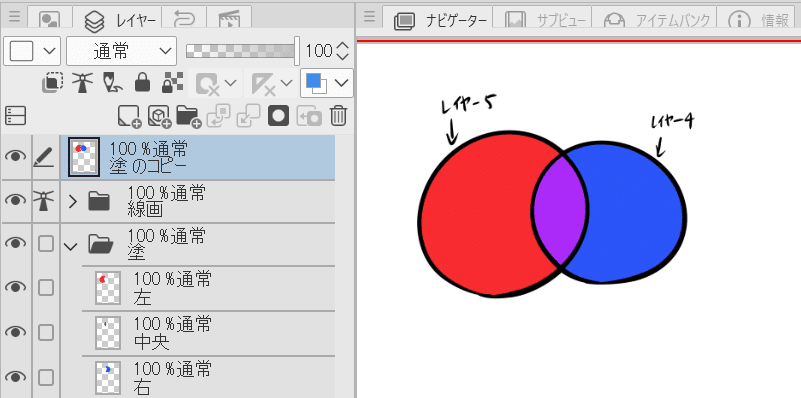Select the 右 layer thumbnail
The width and height of the screenshot is (801, 398).
click(x=108, y=378)
